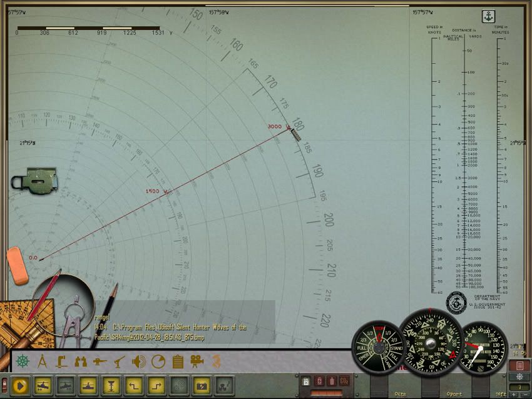Open the clipboard captain's log icon

pyautogui.click(x=178, y=361)
